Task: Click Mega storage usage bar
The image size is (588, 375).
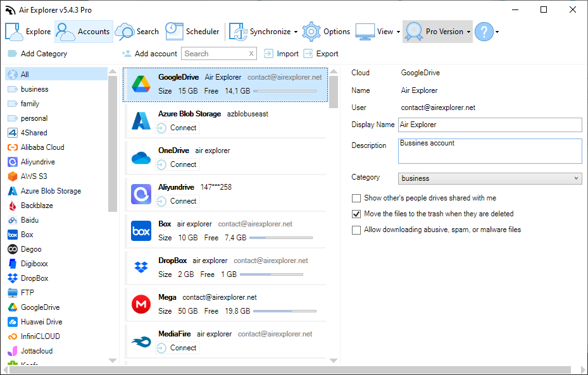Action: tap(285, 311)
